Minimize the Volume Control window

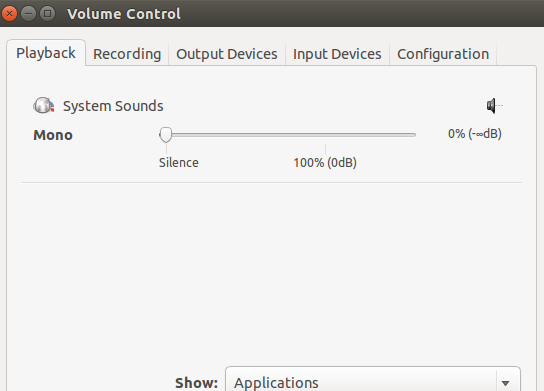[x=28, y=14]
